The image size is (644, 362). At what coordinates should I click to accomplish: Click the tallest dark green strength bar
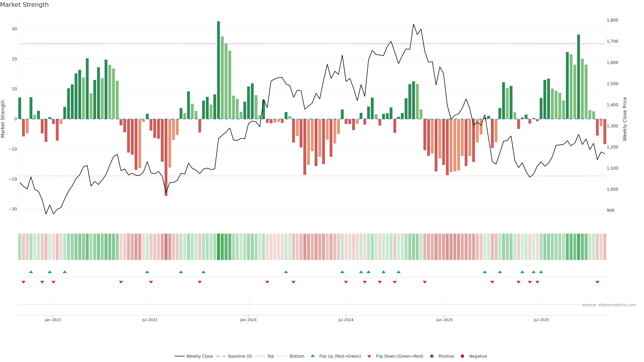pyautogui.click(x=219, y=70)
